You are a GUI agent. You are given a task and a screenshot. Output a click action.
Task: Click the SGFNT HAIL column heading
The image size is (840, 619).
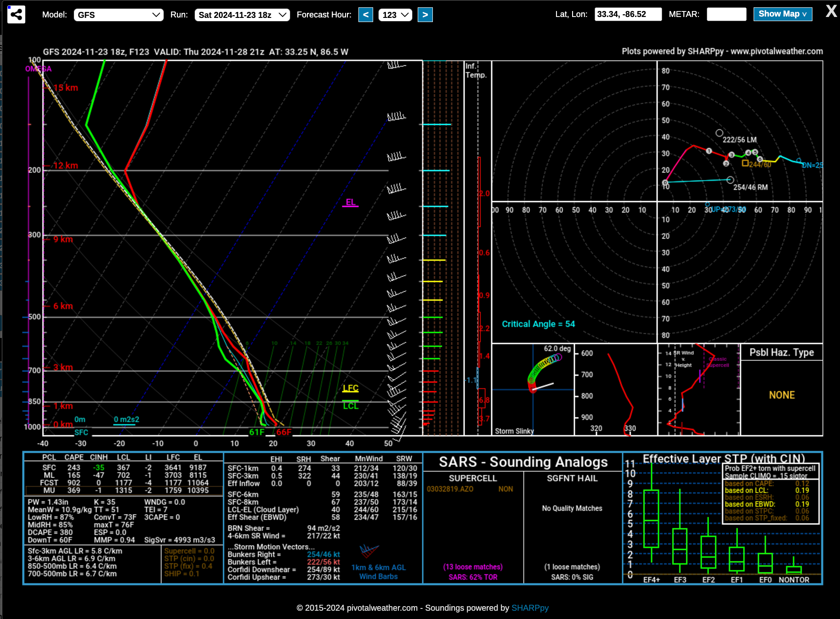point(572,478)
